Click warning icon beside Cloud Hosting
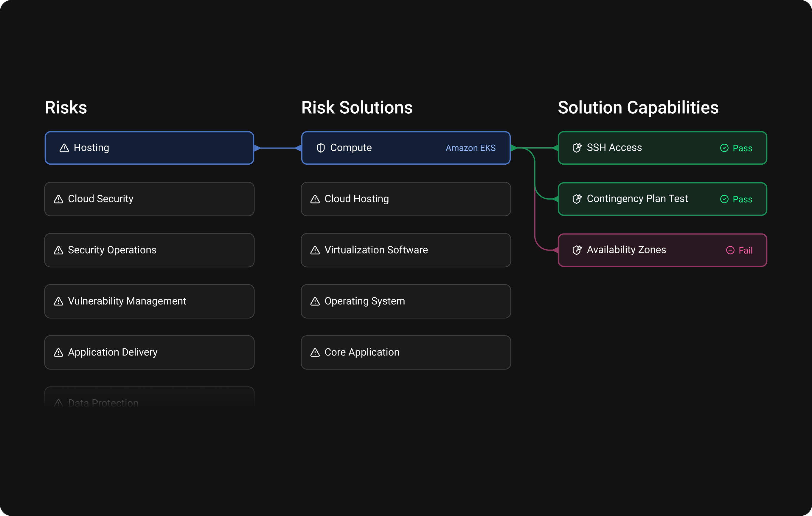The width and height of the screenshot is (812, 516). 315,199
